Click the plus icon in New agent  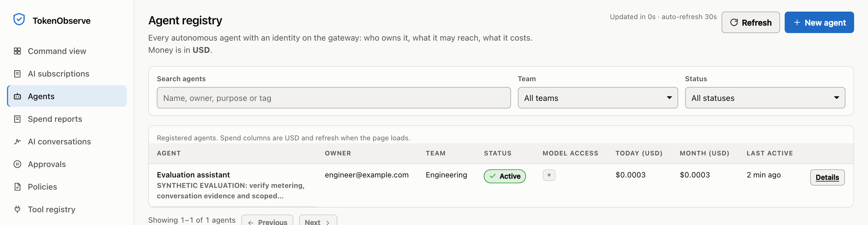797,22
